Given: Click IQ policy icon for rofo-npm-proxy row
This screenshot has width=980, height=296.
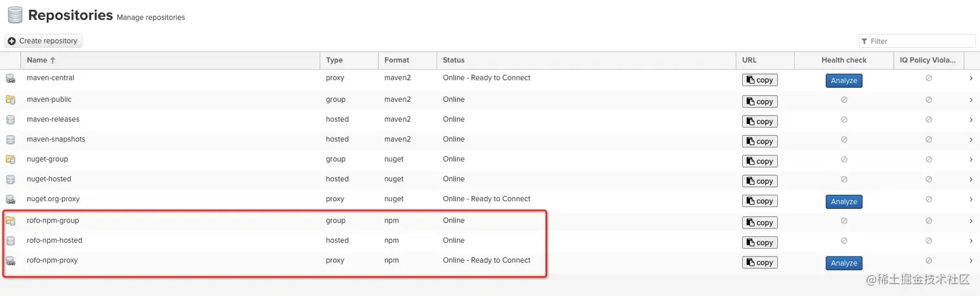Looking at the screenshot, I should pos(928,260).
